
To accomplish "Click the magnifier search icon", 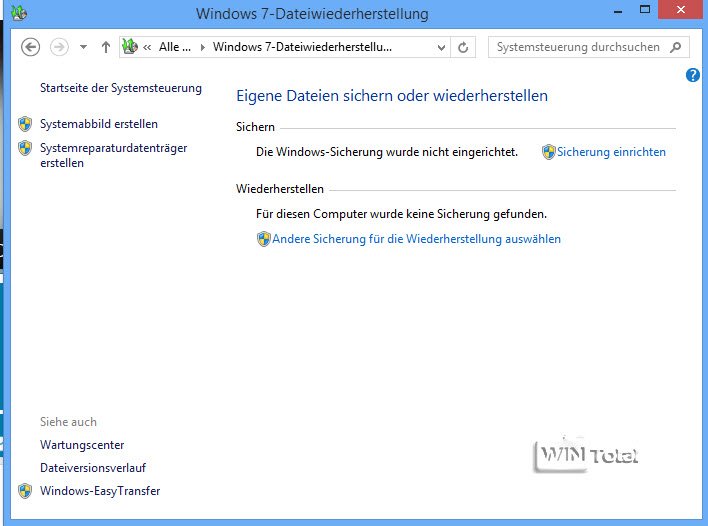I will click(675, 47).
